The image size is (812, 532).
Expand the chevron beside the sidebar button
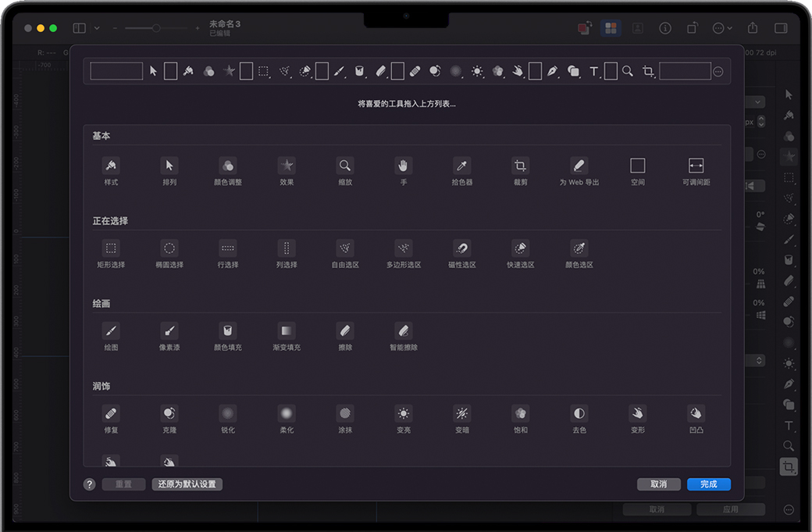(97, 28)
